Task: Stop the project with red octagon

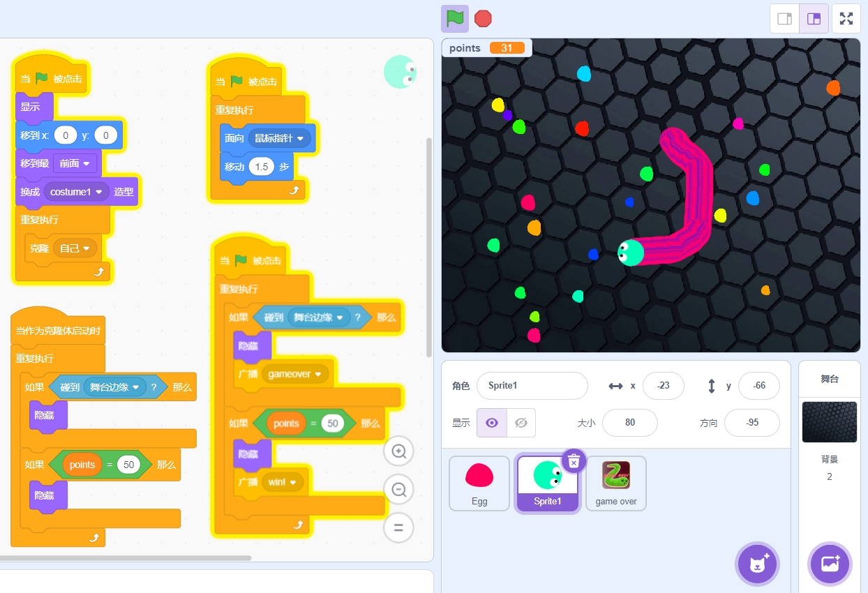Action: pyautogui.click(x=483, y=19)
